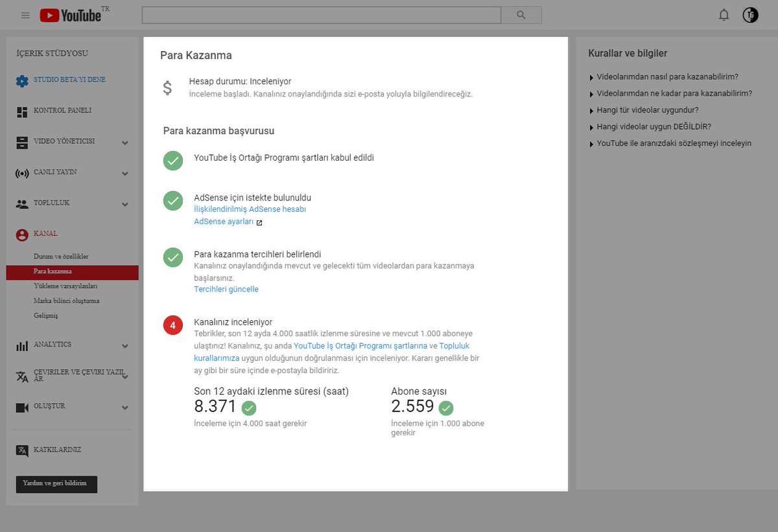Click the 'Para Kazanma' page title

(196, 56)
